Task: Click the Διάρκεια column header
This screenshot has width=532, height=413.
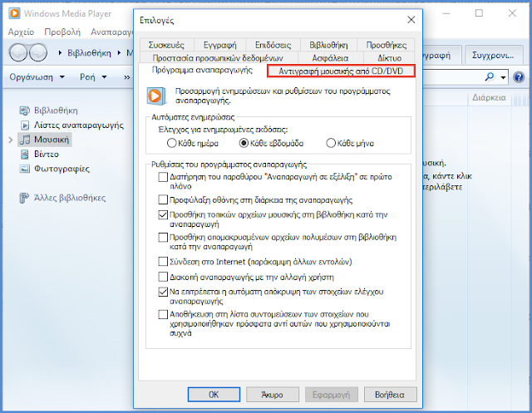Action: click(490, 98)
